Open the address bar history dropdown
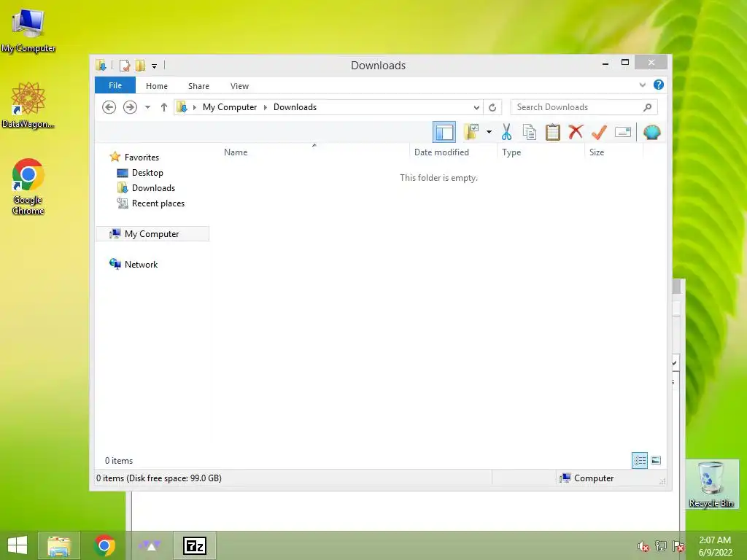Screen dimensions: 747x560 pos(476,107)
